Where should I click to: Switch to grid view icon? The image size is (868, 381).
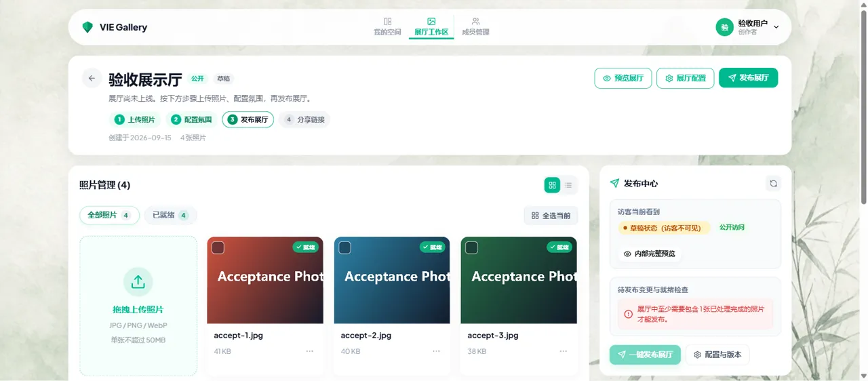552,185
